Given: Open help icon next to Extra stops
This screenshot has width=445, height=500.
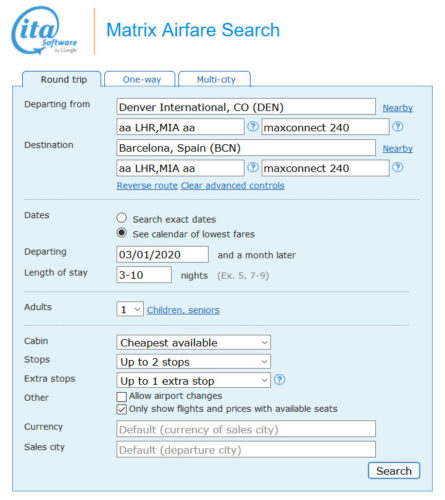Looking at the screenshot, I should click(x=280, y=380).
